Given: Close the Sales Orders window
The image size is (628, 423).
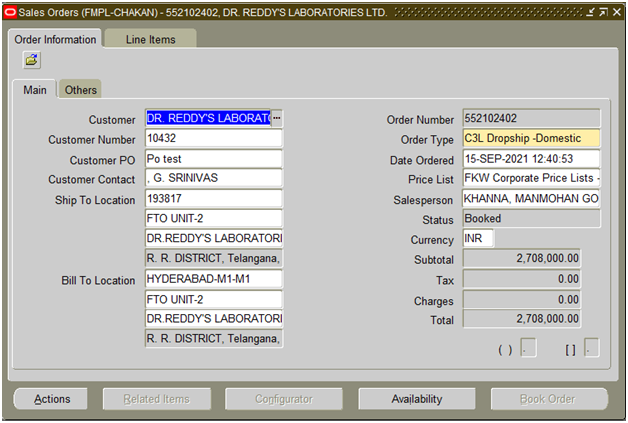Looking at the screenshot, I should [x=617, y=12].
